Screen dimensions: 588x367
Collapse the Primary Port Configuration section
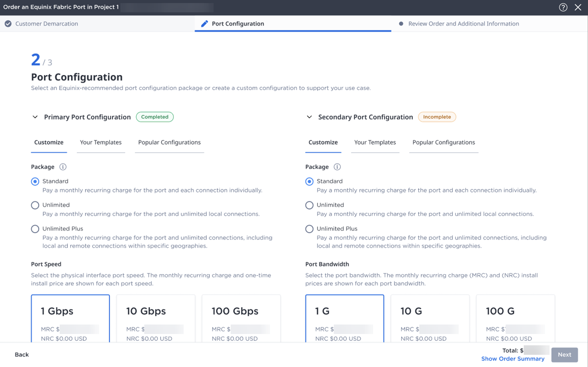point(35,117)
